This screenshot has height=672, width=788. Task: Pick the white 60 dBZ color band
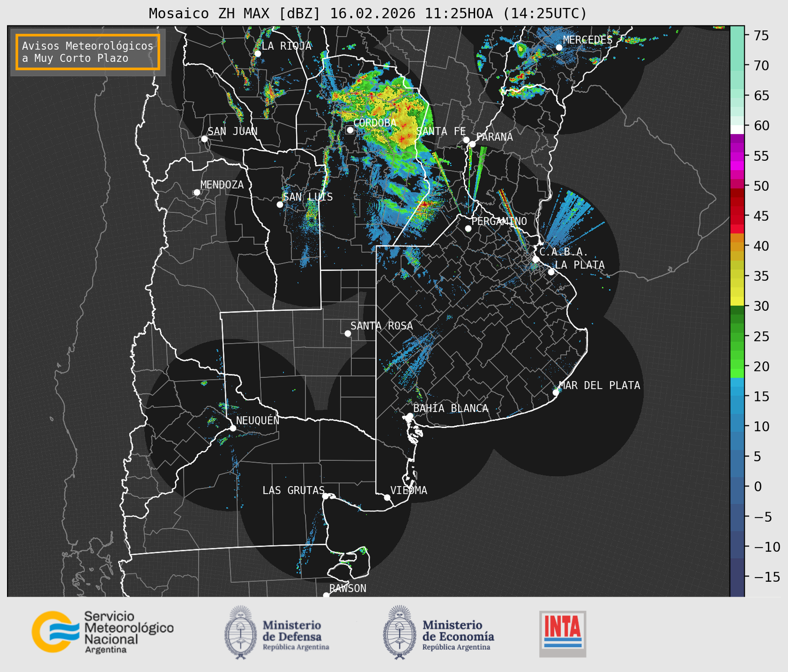coord(737,129)
